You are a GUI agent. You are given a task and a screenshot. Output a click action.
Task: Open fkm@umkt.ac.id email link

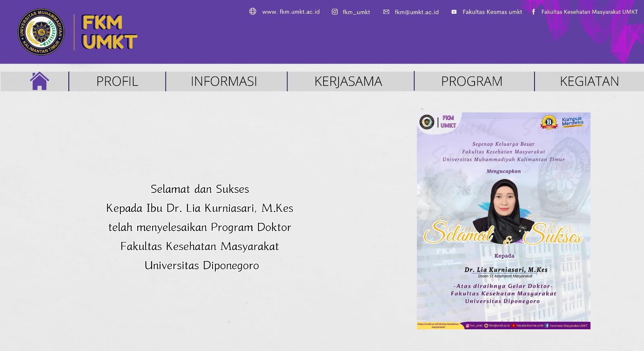[x=417, y=12]
